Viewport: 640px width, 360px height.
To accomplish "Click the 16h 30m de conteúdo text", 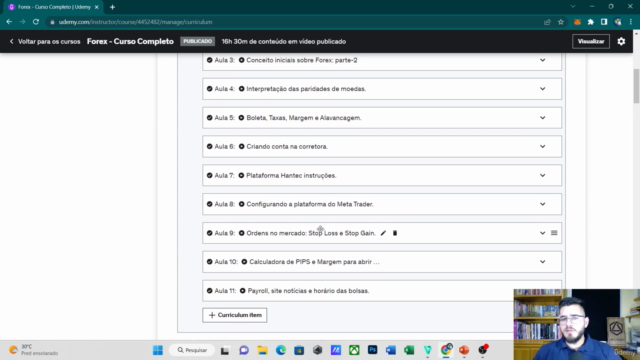I will click(x=284, y=42).
